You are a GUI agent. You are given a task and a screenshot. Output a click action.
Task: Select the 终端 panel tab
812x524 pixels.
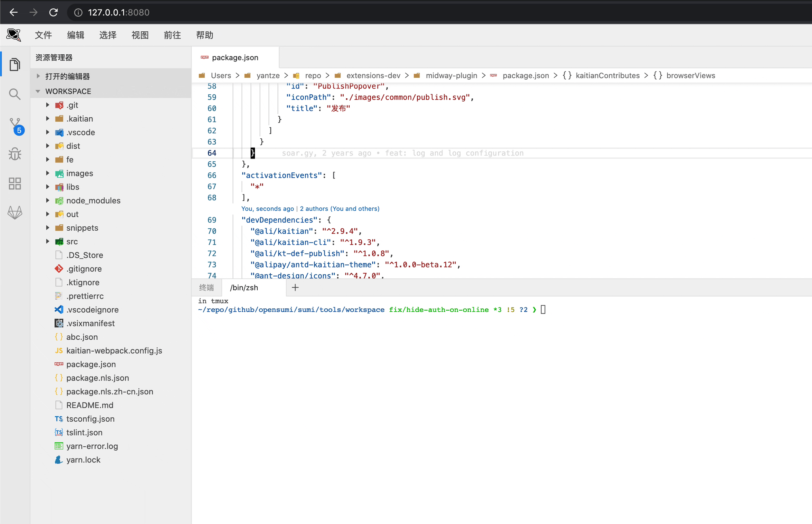click(x=207, y=288)
